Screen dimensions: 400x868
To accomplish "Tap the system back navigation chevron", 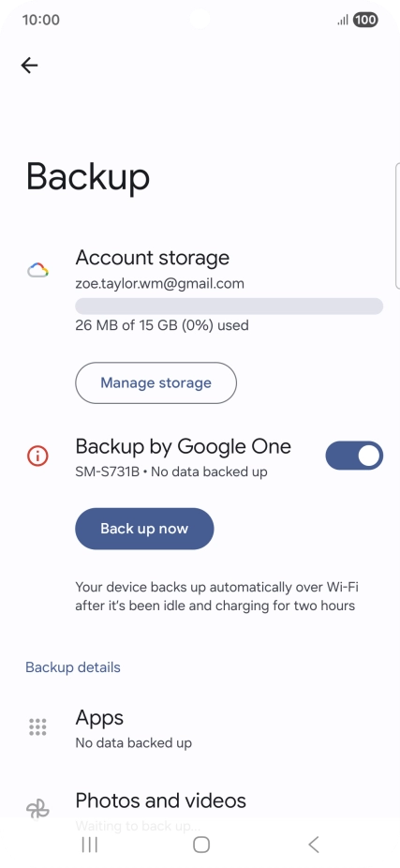I will [x=313, y=845].
